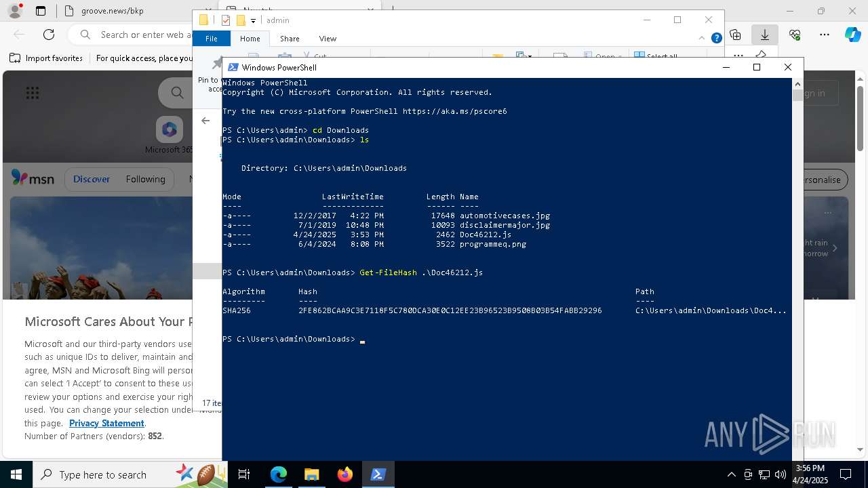The width and height of the screenshot is (868, 488).
Task: Click volume speaker tray icon
Action: click(x=781, y=474)
